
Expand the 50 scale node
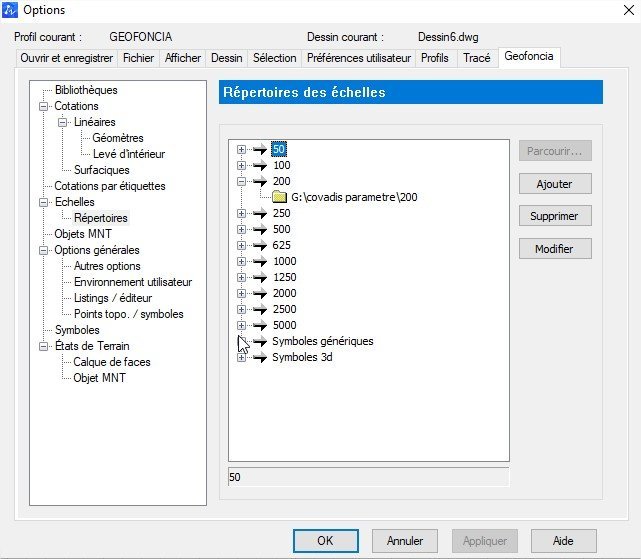tap(241, 149)
